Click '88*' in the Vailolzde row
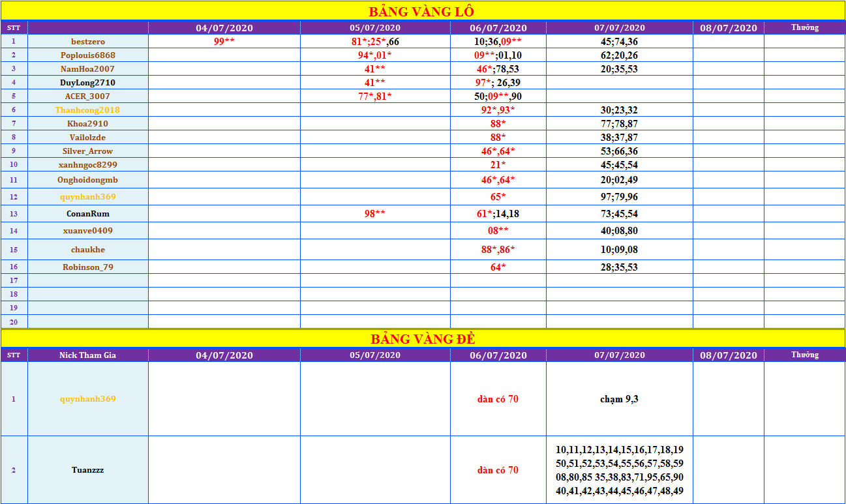The image size is (846, 504). 498,138
